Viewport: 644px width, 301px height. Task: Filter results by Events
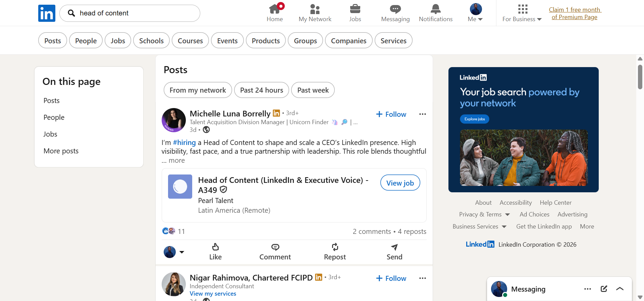coord(227,41)
